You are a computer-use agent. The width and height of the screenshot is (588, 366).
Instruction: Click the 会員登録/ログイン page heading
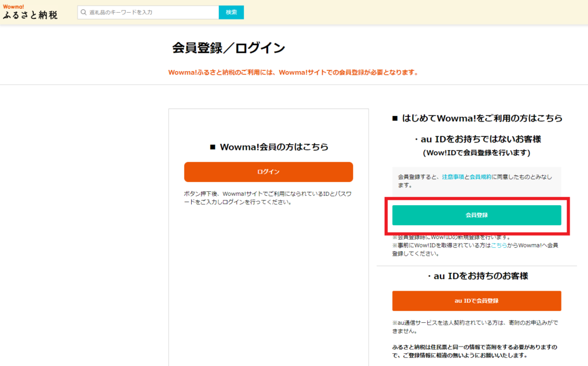229,48
